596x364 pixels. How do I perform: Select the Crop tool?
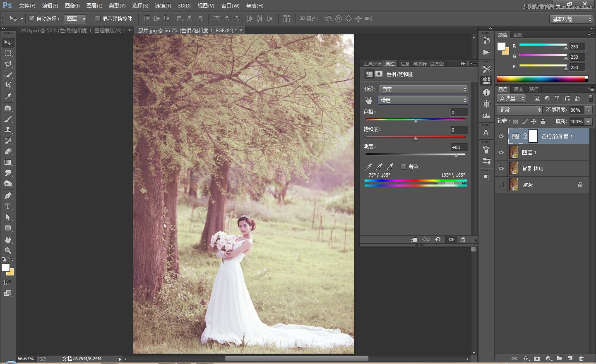tap(8, 86)
